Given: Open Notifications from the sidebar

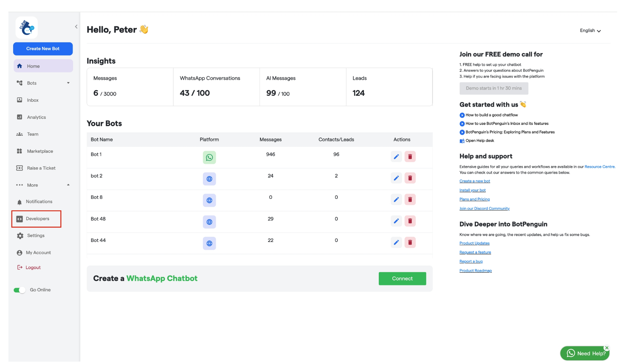Looking at the screenshot, I should click(39, 201).
